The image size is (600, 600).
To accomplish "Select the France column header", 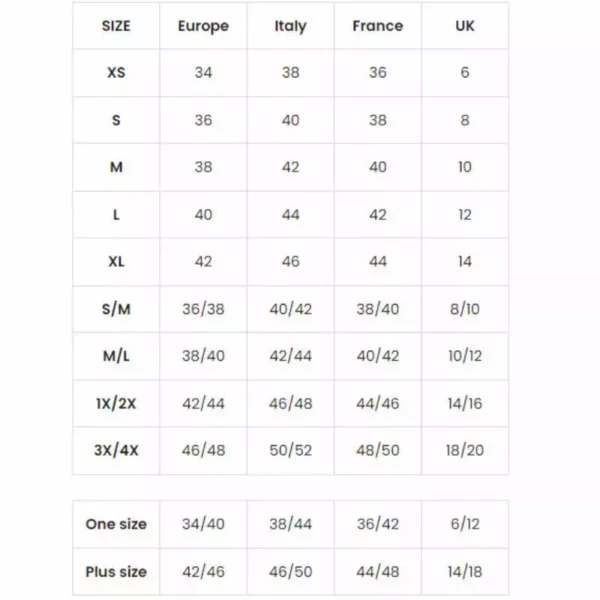I will pos(378,26).
